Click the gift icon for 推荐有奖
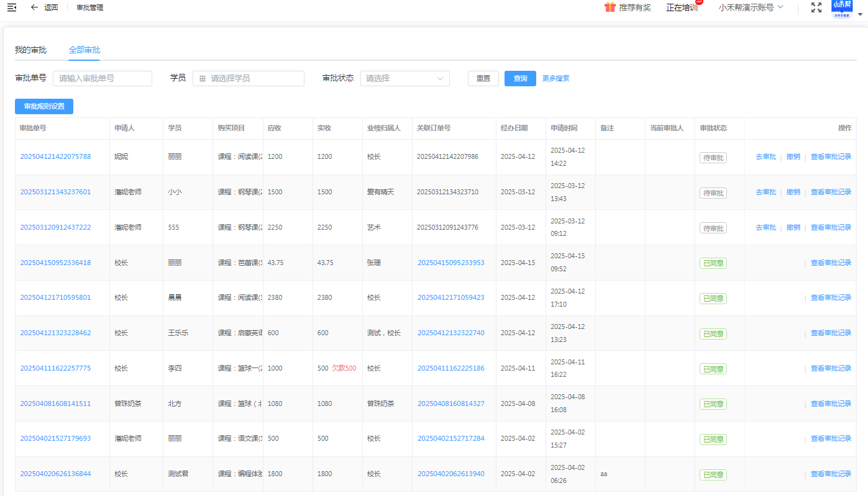This screenshot has height=496, width=868. point(610,7)
